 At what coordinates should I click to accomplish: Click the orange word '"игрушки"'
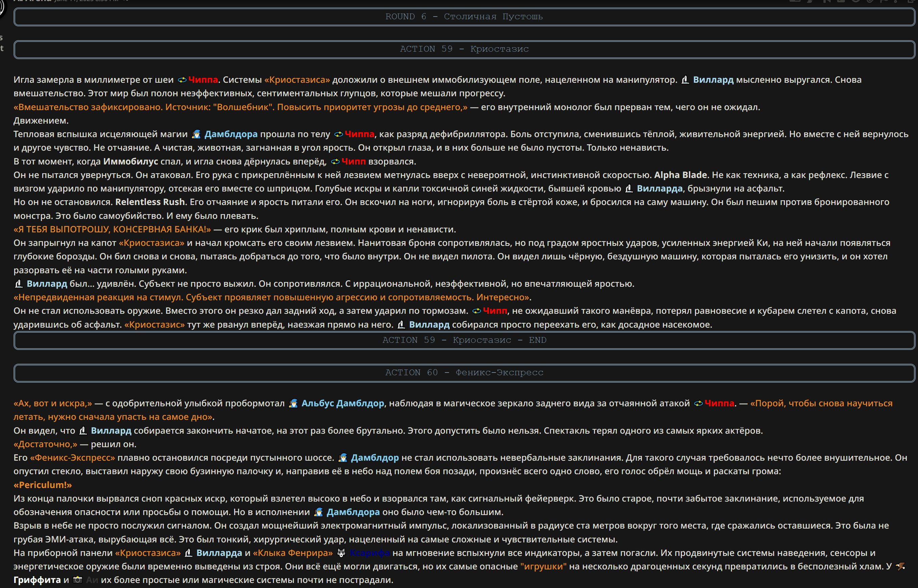[x=543, y=566]
